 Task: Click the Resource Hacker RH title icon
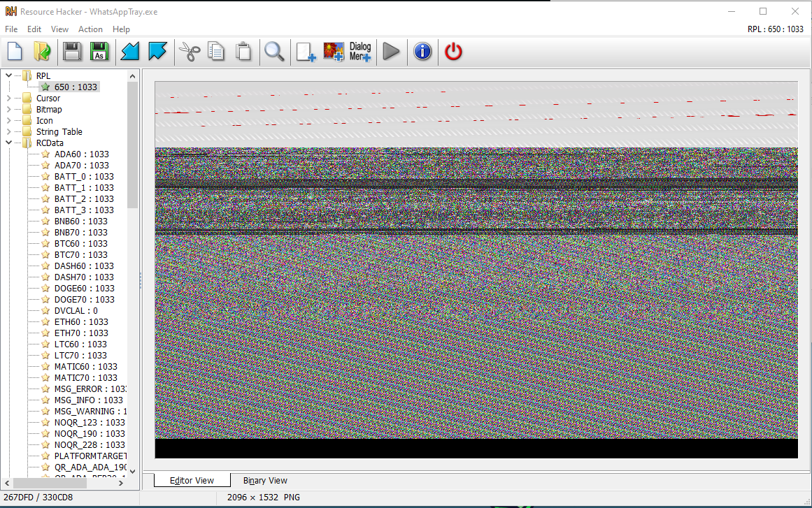11,11
